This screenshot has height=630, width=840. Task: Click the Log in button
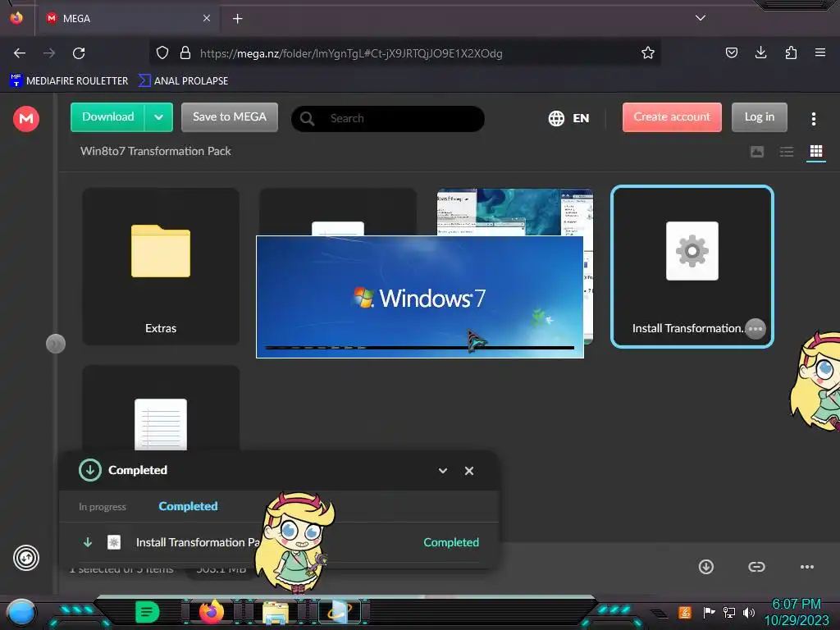coord(759,116)
